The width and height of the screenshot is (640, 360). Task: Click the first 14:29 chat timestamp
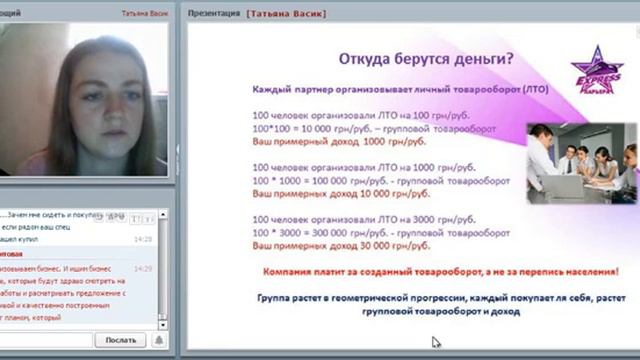143,239
